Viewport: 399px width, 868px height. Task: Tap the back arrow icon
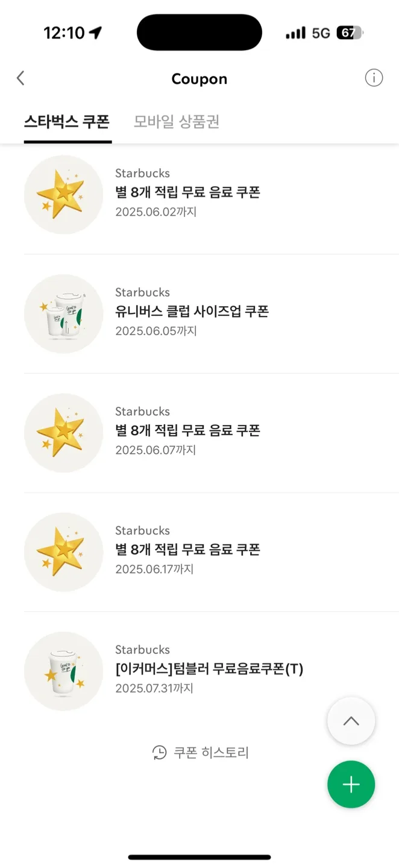[20, 78]
